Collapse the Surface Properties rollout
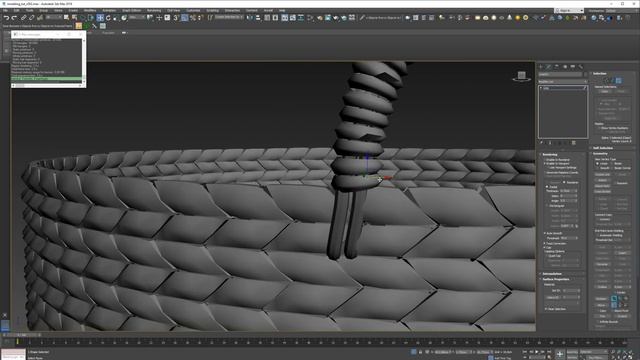Viewport: 640px width, 360px height. point(556,279)
